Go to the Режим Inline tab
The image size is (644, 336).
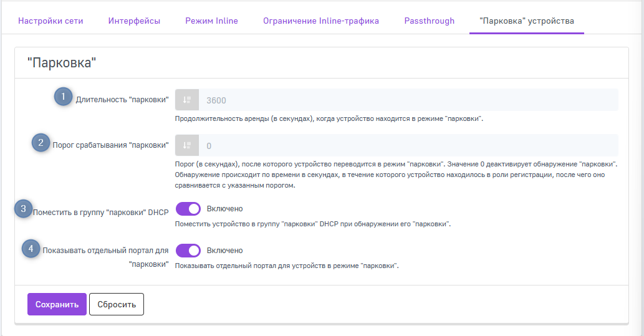point(211,21)
